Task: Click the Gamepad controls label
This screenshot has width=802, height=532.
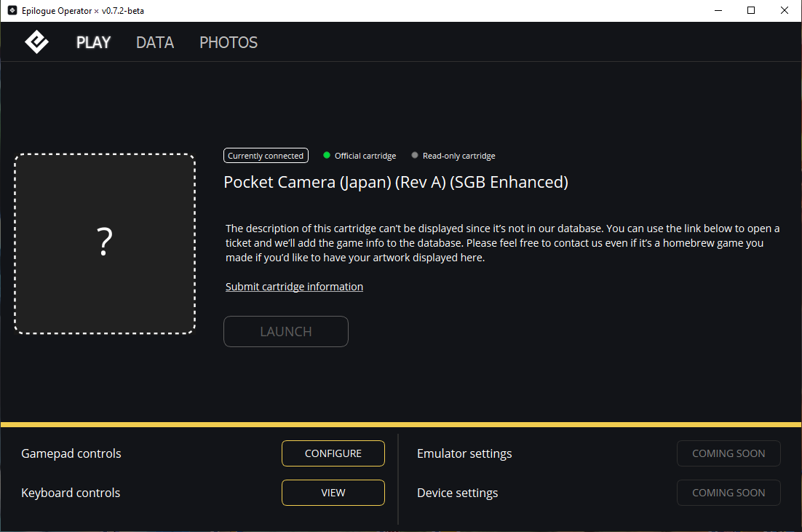Action: click(71, 453)
